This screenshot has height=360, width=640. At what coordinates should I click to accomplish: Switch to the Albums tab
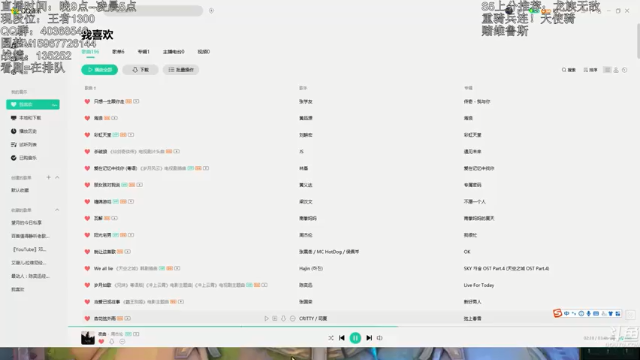pyautogui.click(x=144, y=52)
